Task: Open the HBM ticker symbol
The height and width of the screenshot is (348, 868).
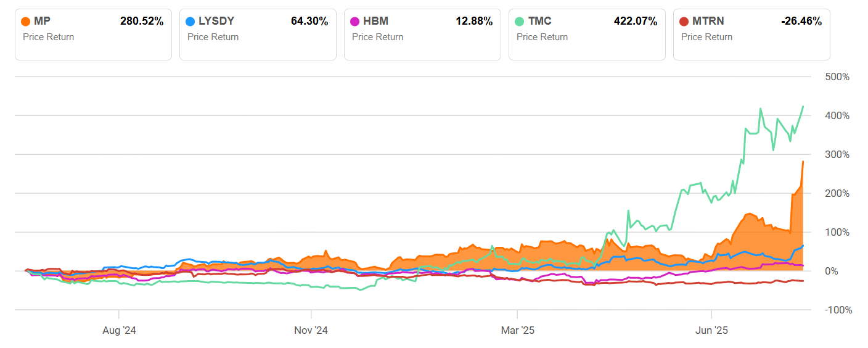Action: [x=375, y=22]
